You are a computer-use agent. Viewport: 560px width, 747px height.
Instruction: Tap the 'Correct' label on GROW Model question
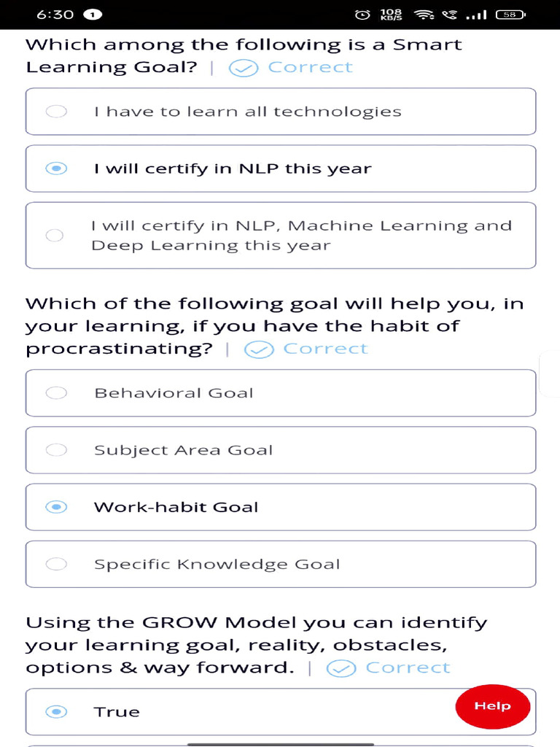(408, 667)
